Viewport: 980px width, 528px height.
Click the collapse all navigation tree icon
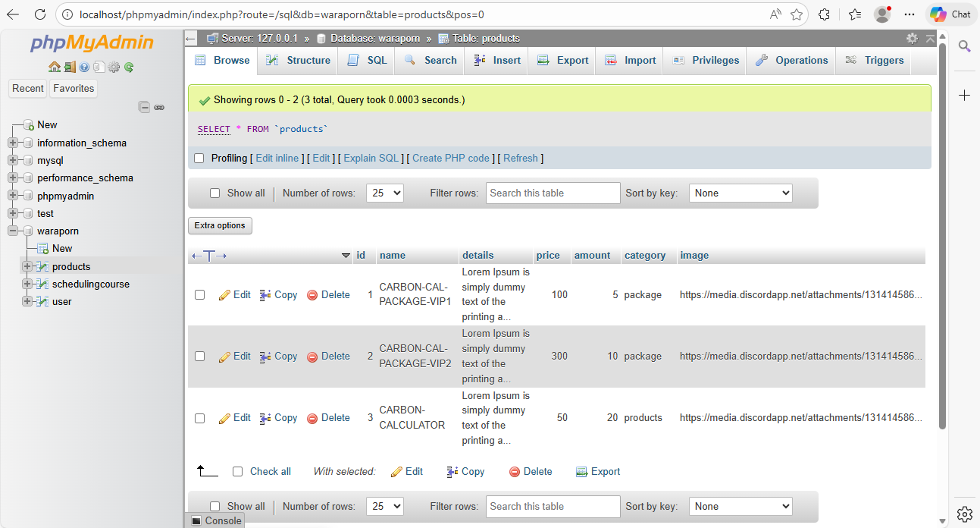point(144,108)
